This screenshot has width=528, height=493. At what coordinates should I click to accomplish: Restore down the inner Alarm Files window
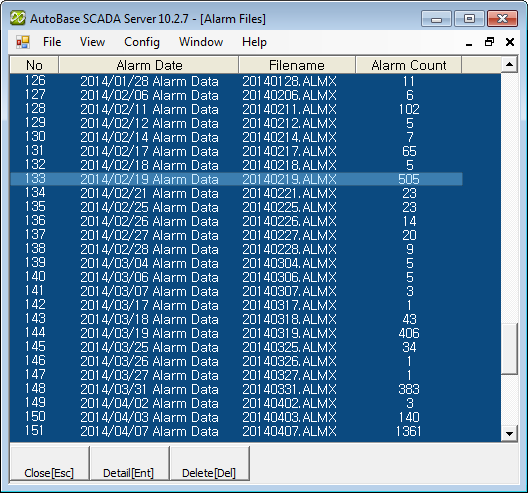pos(489,42)
